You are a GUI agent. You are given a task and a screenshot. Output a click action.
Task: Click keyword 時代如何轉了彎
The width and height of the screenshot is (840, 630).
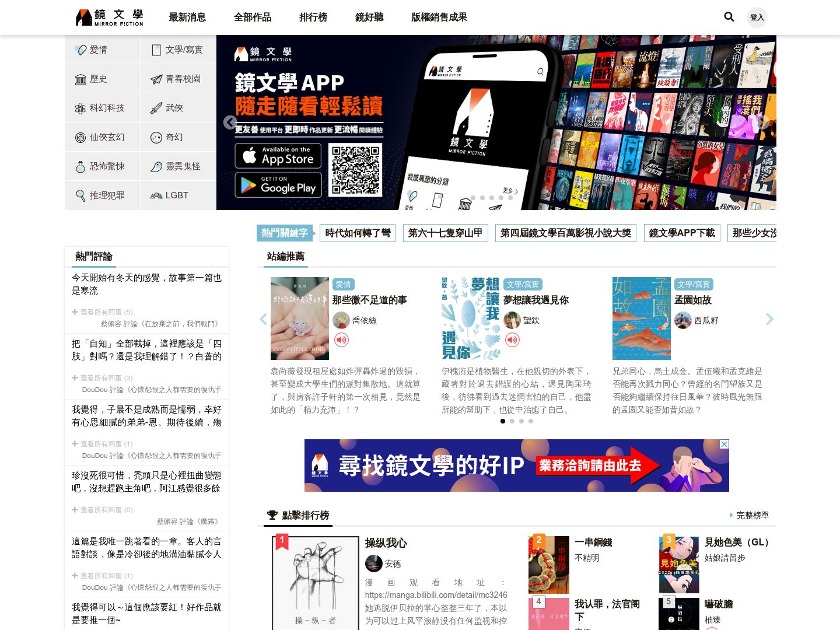tap(358, 233)
